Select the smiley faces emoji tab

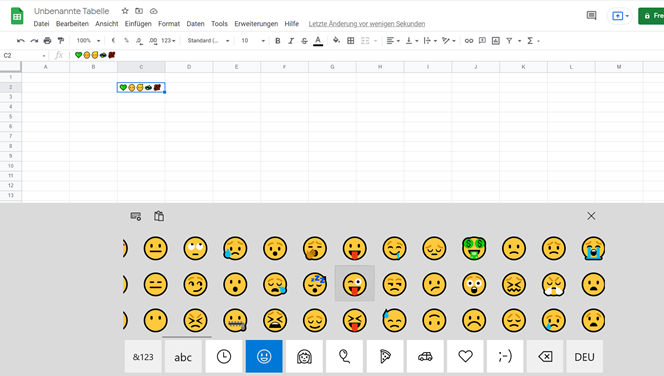coord(264,357)
